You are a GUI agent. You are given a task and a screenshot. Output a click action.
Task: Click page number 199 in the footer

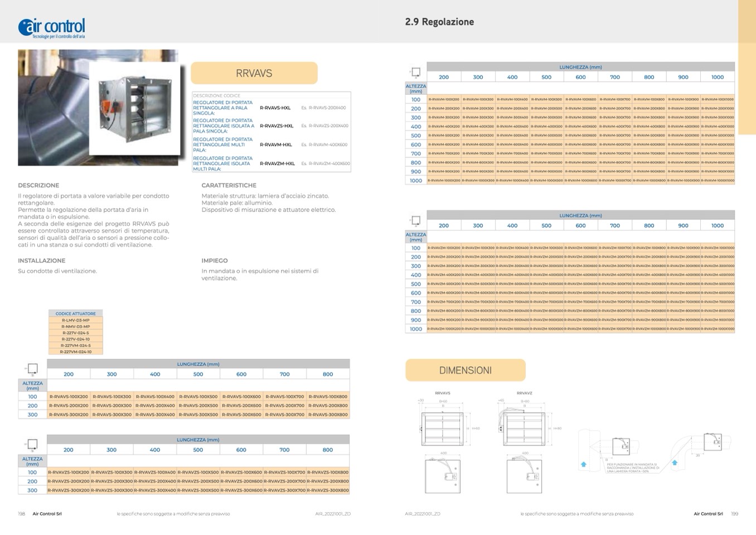734,514
